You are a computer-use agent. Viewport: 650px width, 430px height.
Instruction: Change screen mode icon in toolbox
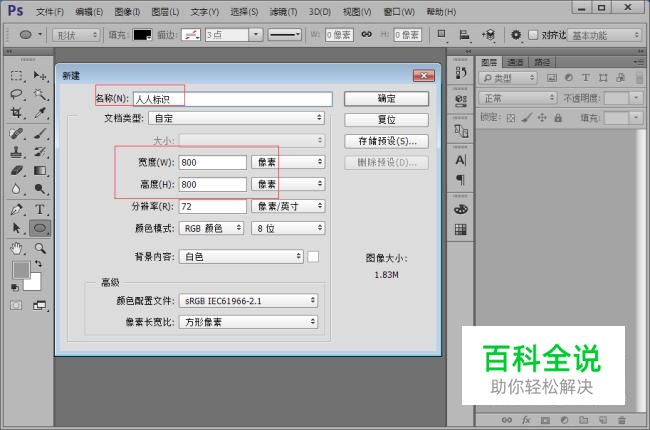coord(39,306)
